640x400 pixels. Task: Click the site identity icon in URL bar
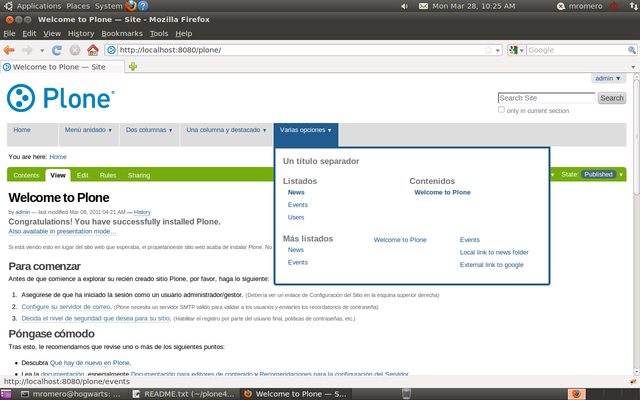pyautogui.click(x=111, y=50)
